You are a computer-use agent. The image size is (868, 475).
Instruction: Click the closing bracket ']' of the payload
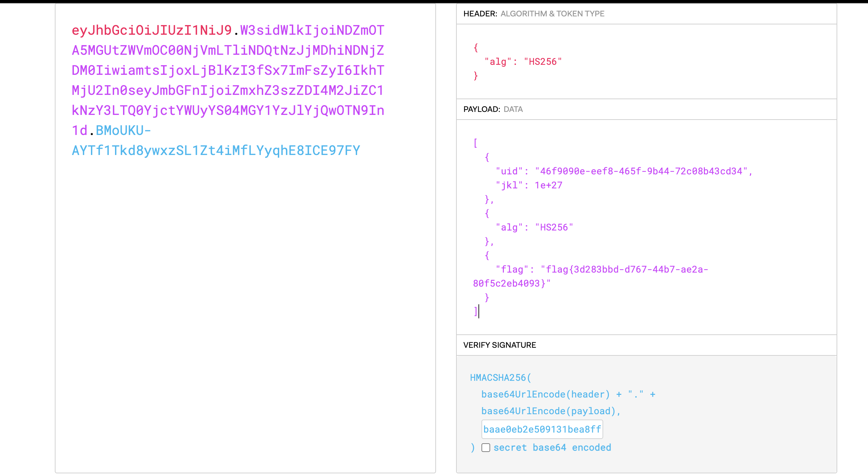point(475,311)
